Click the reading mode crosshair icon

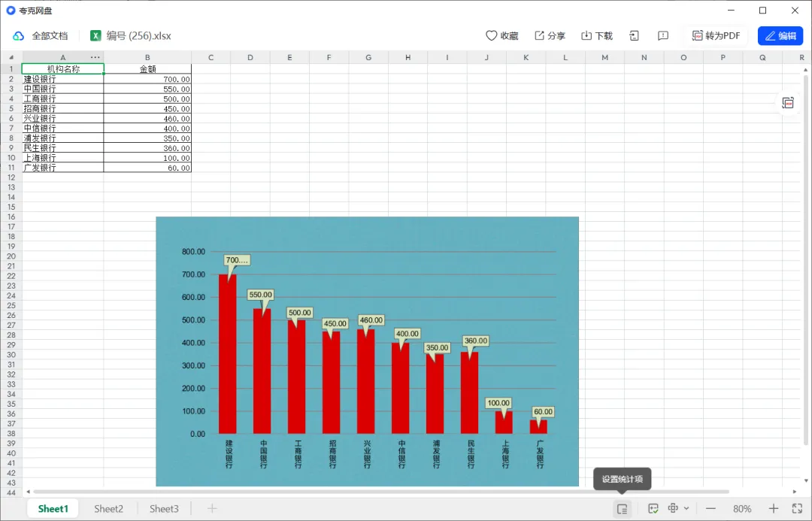(673, 508)
